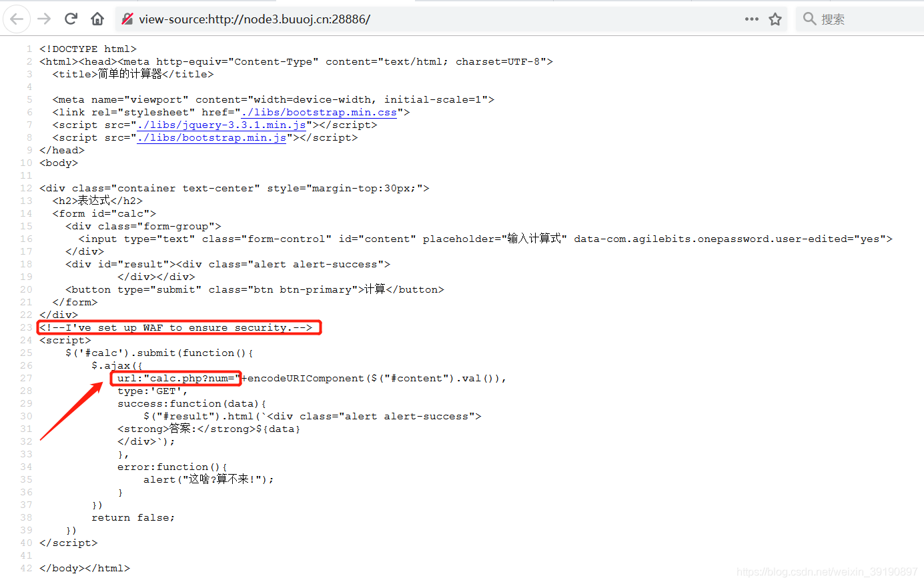Open the ./libs/bootstrap.min.css link
The image size is (924, 584).
click(x=319, y=112)
